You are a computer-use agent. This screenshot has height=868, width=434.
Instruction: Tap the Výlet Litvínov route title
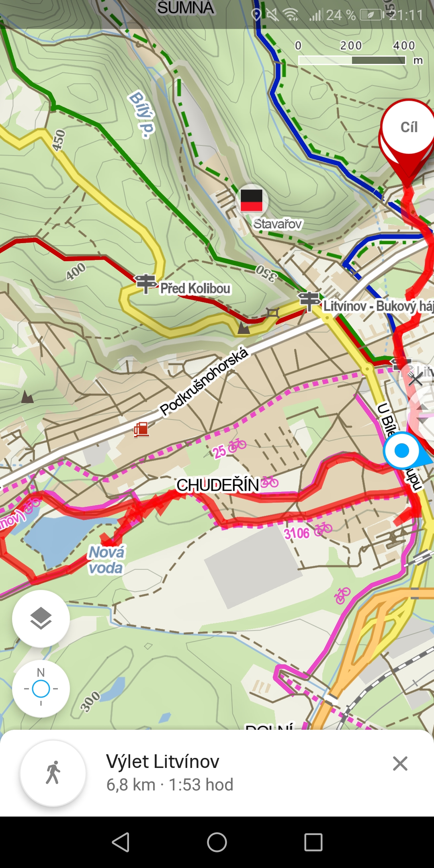click(x=163, y=762)
